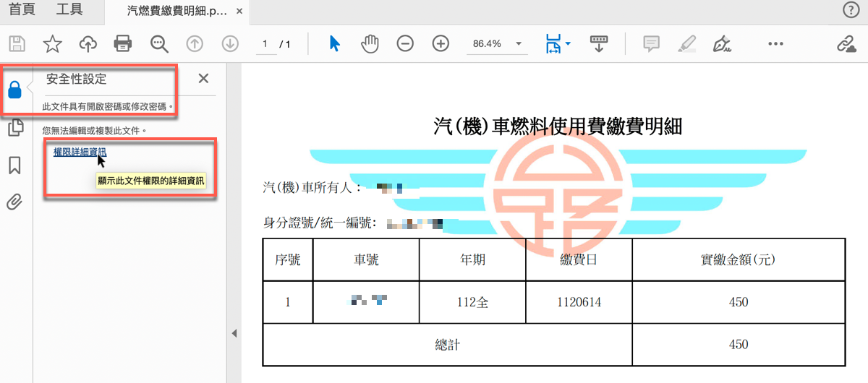
Task: Add a comment with speech bubble icon
Action: [652, 44]
